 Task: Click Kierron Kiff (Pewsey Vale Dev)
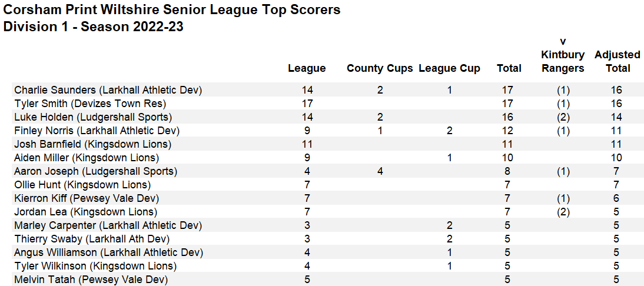pyautogui.click(x=87, y=198)
